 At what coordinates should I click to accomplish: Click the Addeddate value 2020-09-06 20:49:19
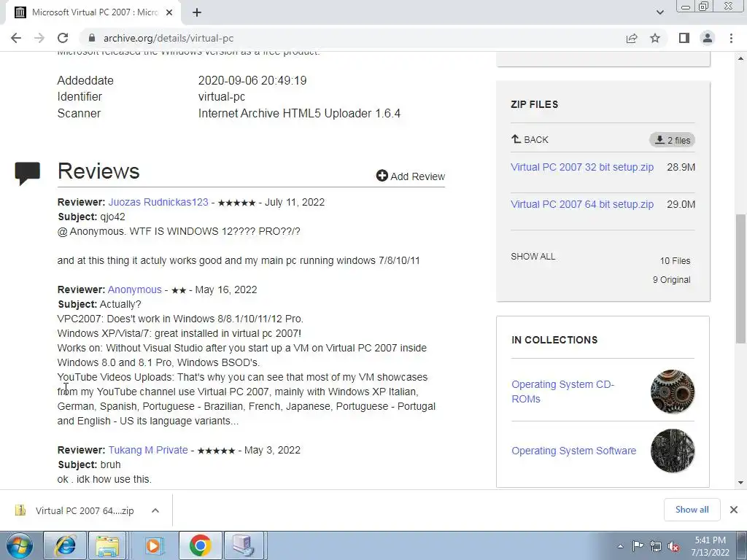point(252,80)
